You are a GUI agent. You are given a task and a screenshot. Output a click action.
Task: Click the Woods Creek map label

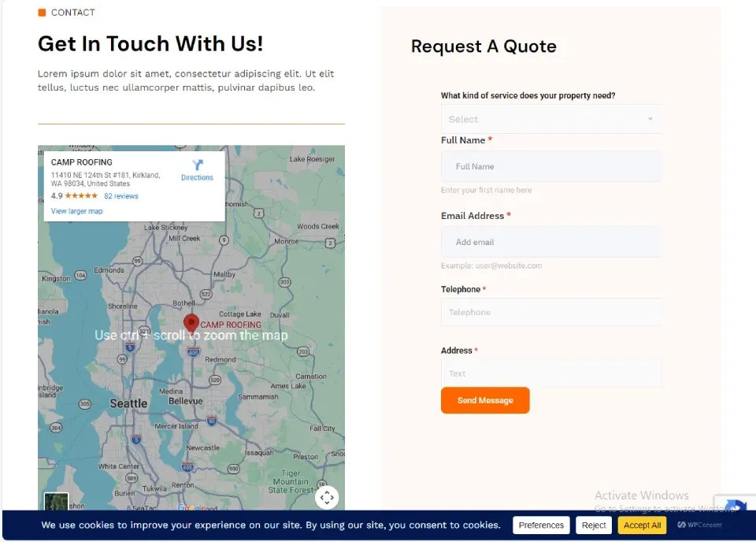coord(317,226)
